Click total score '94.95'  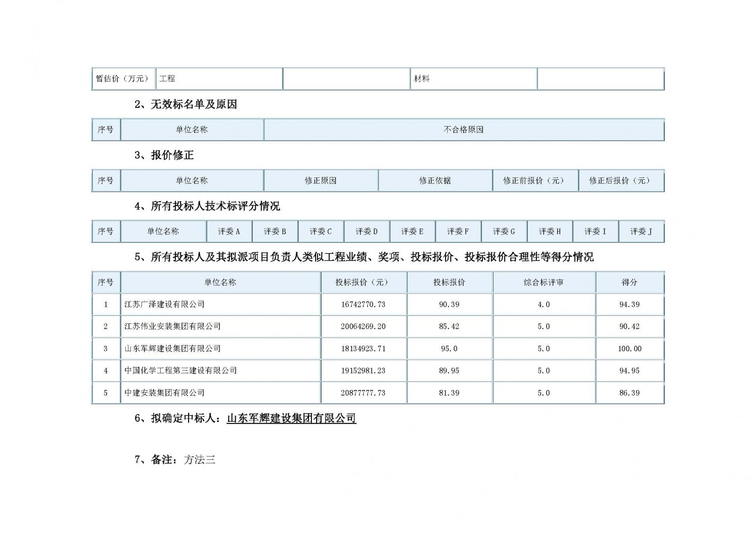point(630,371)
